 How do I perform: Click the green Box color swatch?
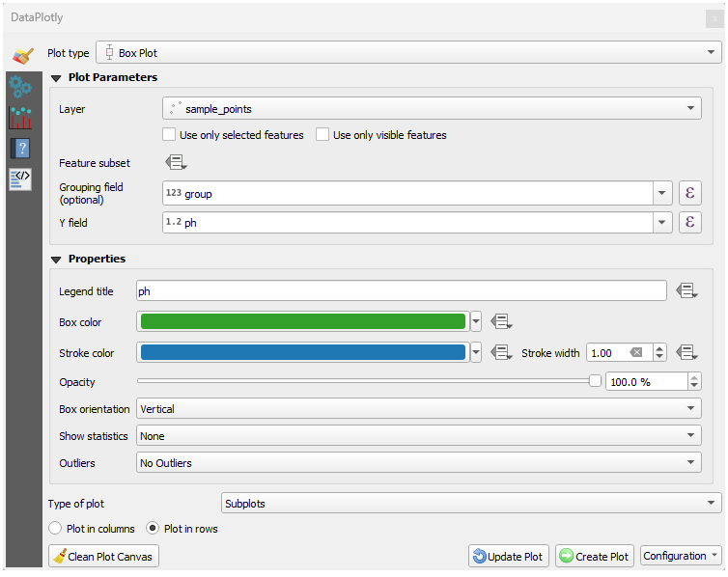tap(302, 321)
